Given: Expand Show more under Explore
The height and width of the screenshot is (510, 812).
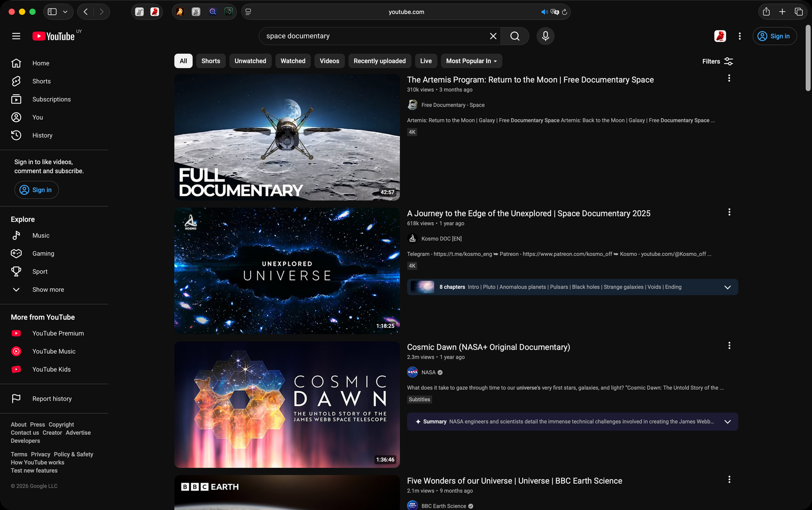Looking at the screenshot, I should point(54,290).
